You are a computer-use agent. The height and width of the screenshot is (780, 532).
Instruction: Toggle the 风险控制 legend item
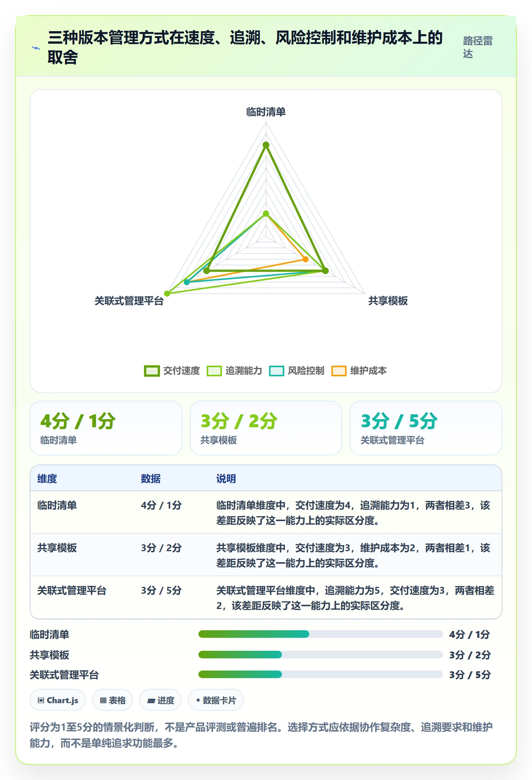click(x=297, y=371)
